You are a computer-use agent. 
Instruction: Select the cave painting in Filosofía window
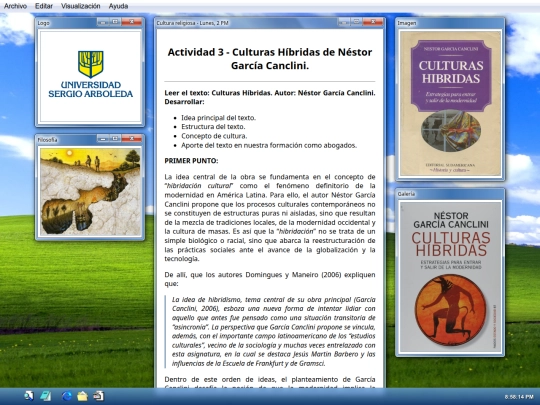point(90,191)
